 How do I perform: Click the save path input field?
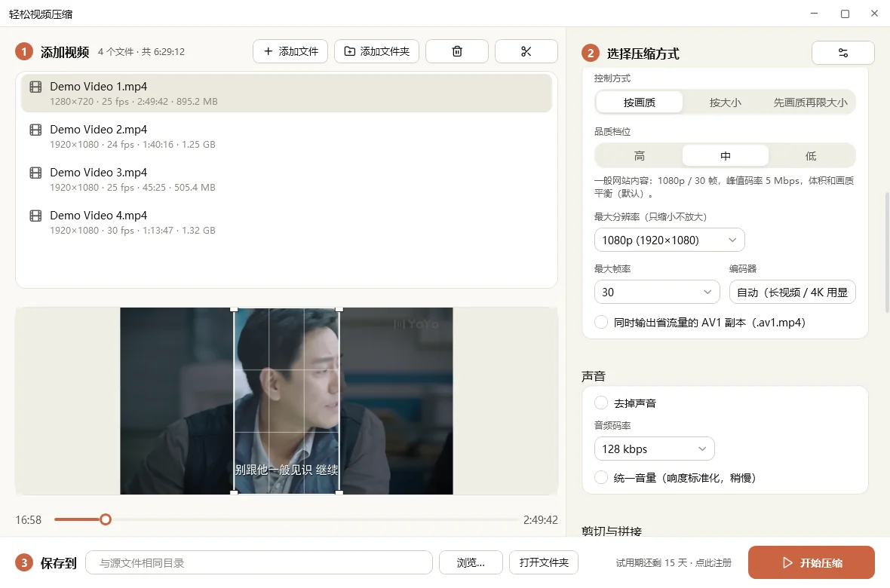point(259,562)
